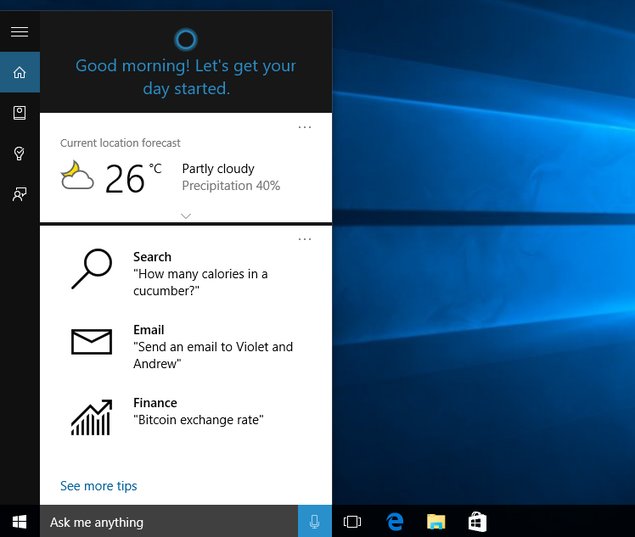Screen dimensions: 635x537
Task: Click the 26 °C temperature reading
Action: click(133, 178)
